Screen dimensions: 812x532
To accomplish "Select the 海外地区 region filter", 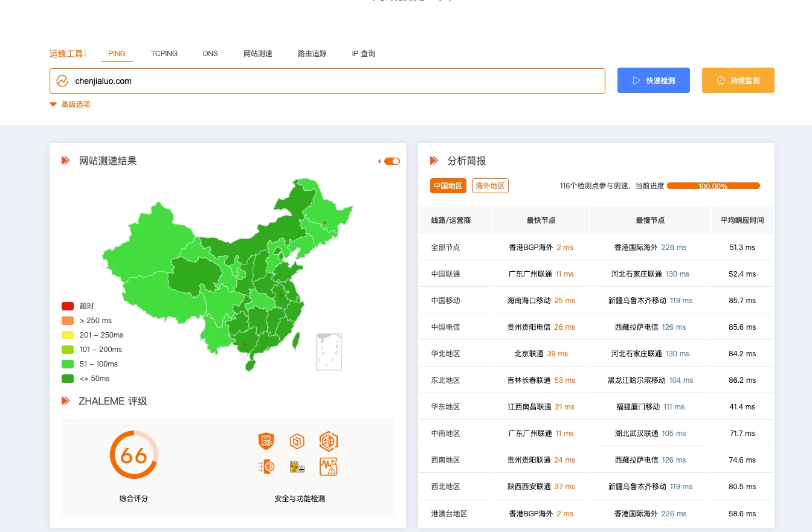I will tap(490, 186).
